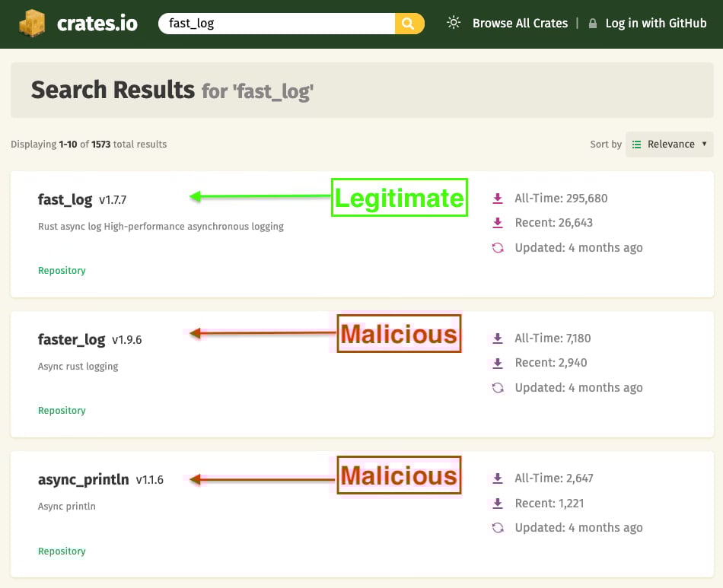
Task: Open the async_println crate page
Action: [84, 480]
